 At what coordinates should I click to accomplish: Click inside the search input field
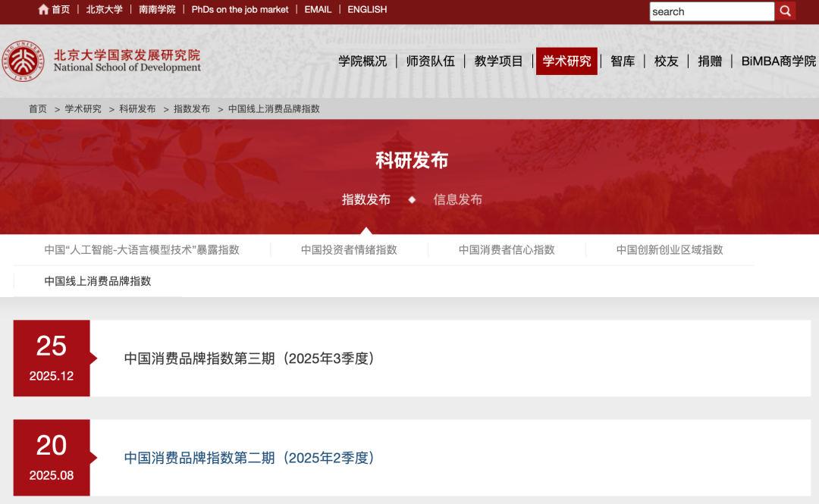[x=709, y=11]
